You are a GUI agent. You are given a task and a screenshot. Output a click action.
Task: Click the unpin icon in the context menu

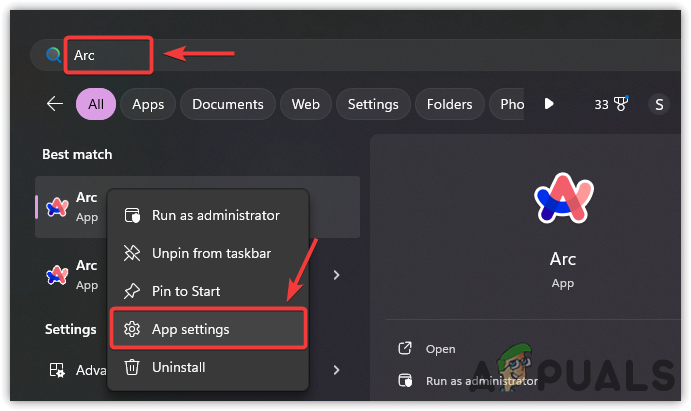tap(132, 253)
